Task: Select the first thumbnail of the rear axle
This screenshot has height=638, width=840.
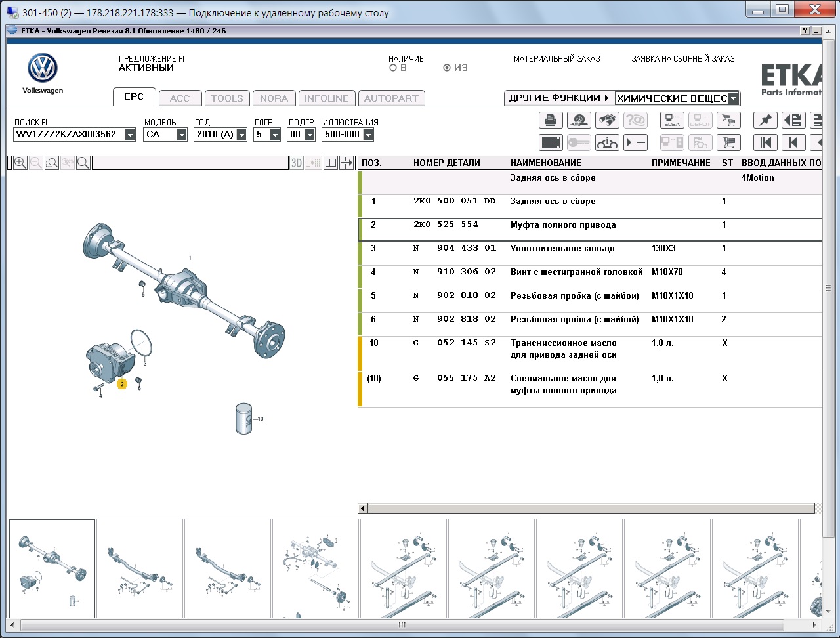Action: point(51,568)
